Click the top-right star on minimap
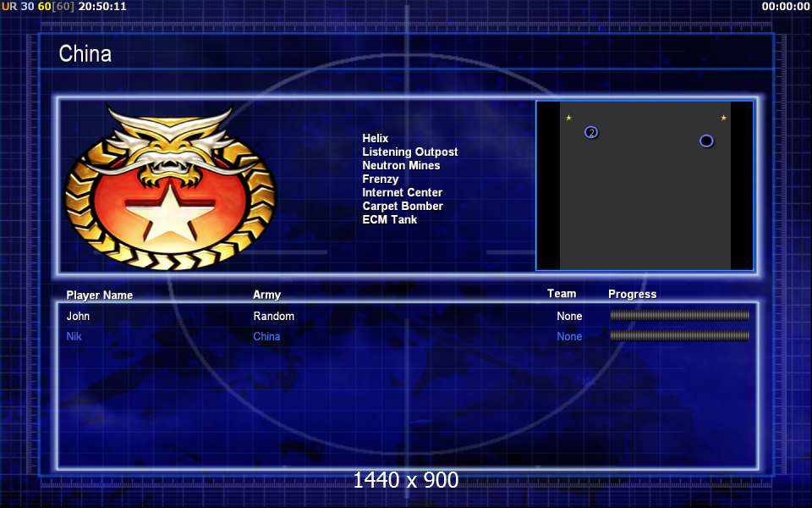 723,119
